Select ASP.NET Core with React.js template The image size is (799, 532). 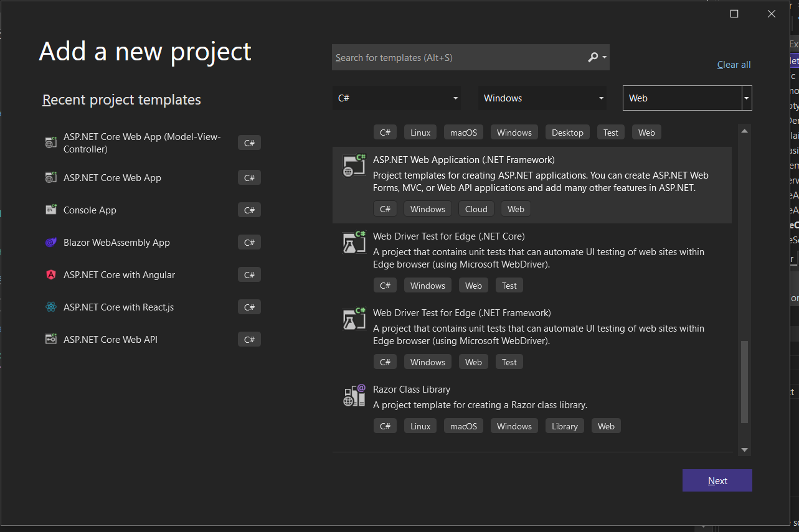pos(153,307)
